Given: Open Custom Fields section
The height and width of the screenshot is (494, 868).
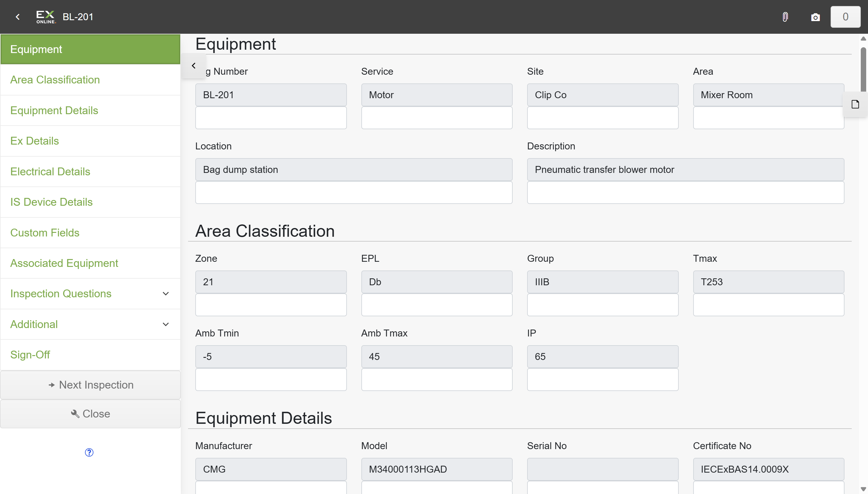Looking at the screenshot, I should click(x=90, y=233).
